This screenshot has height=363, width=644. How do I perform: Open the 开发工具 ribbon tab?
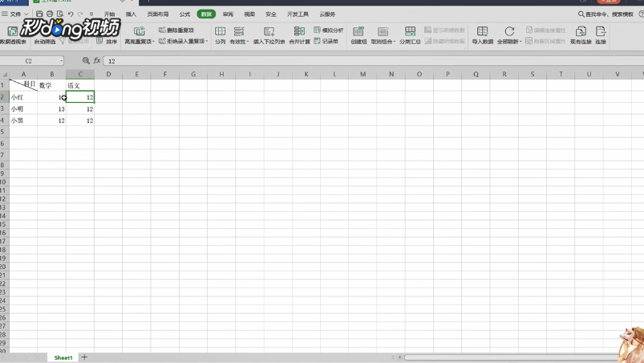298,14
